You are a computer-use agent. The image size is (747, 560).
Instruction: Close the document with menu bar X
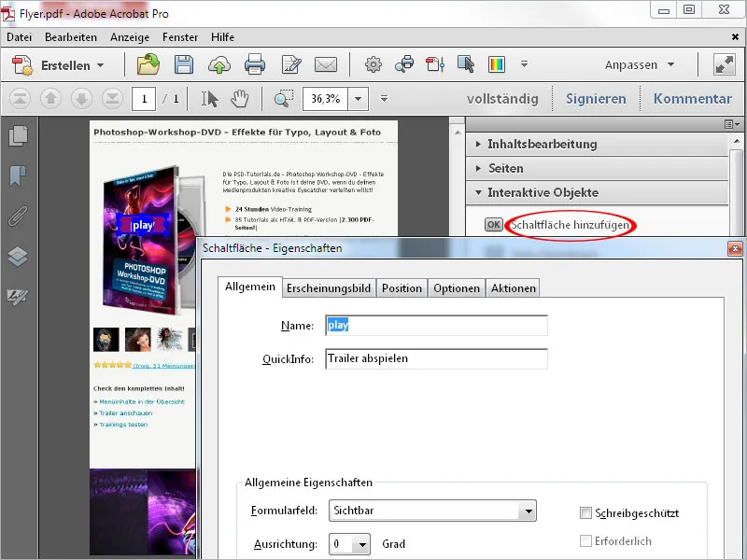735,37
